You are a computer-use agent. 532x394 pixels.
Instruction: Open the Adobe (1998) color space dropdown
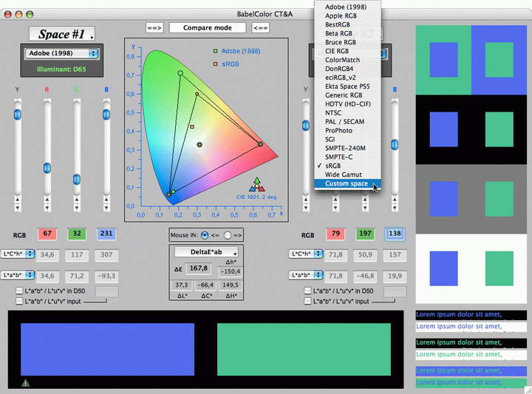[61, 54]
